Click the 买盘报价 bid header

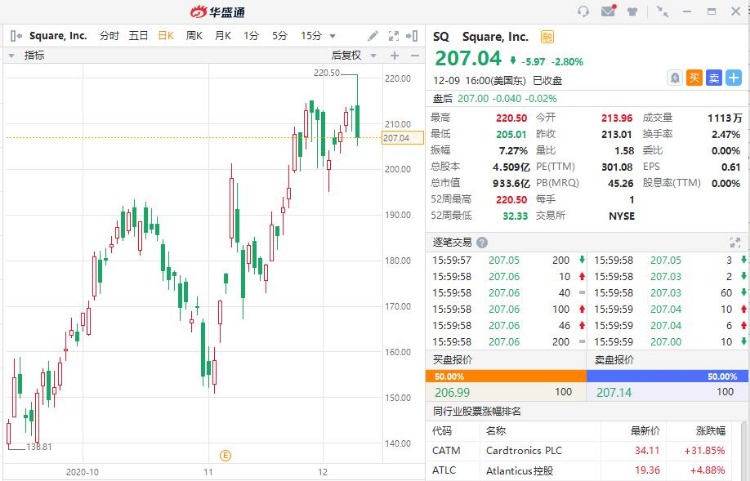point(452,360)
